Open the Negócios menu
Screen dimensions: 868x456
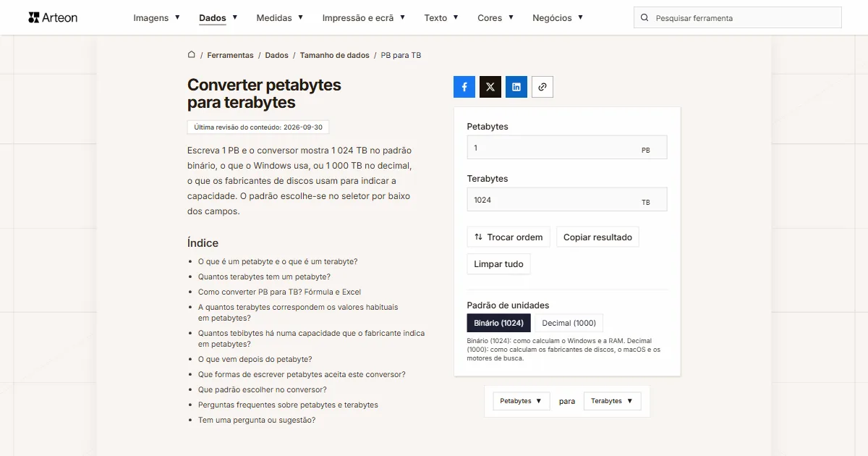pyautogui.click(x=558, y=18)
